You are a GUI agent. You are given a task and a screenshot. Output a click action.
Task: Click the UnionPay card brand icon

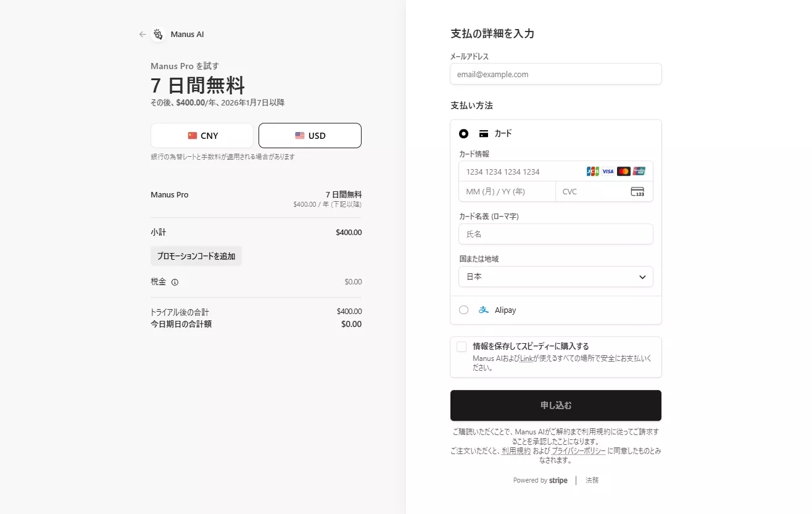click(x=639, y=172)
